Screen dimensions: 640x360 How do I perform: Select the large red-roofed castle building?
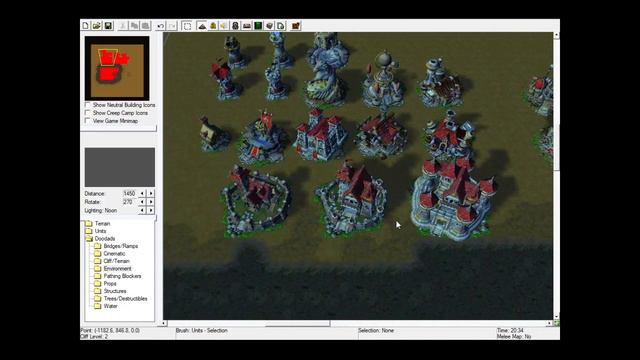click(x=454, y=197)
